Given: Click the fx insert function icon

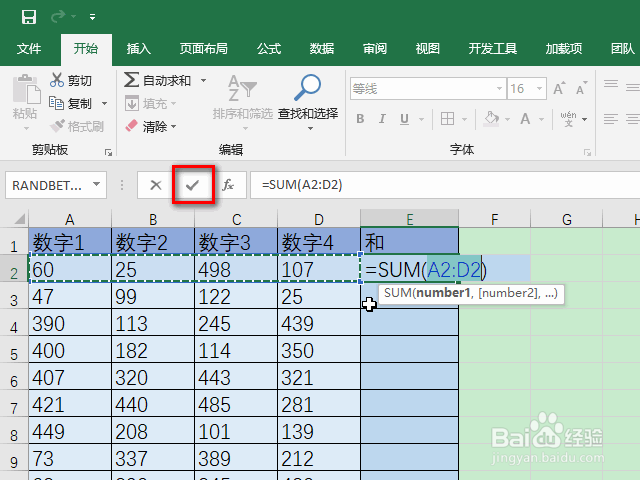Looking at the screenshot, I should [x=228, y=185].
